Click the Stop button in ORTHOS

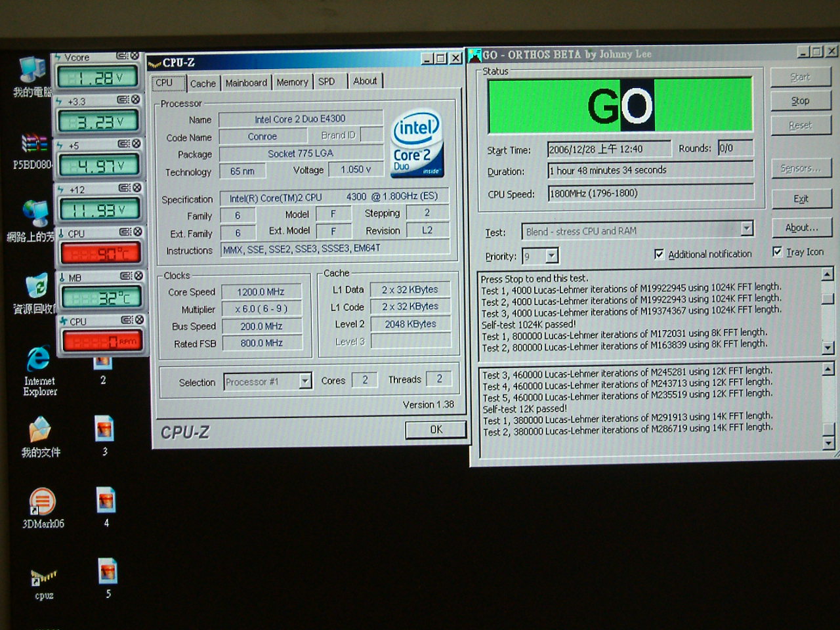pyautogui.click(x=800, y=100)
